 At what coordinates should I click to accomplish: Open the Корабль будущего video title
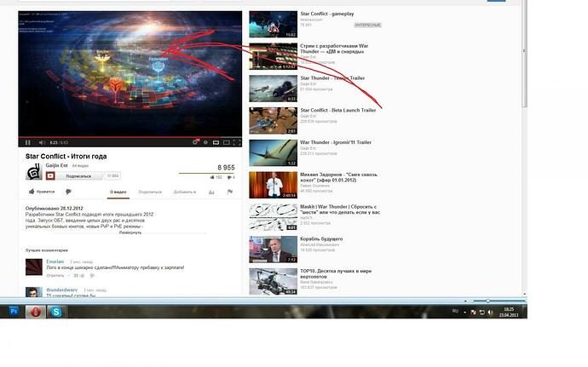[x=321, y=238]
